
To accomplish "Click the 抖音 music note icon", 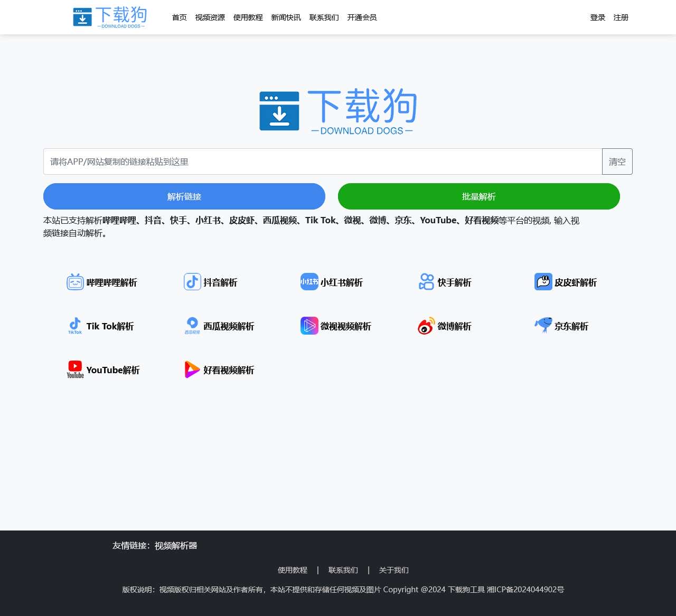I will tap(192, 282).
